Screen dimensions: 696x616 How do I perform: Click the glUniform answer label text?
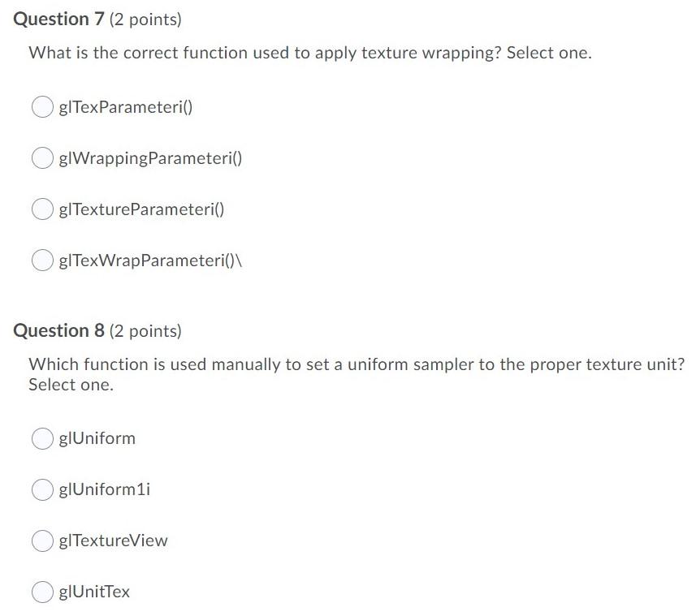point(97,438)
